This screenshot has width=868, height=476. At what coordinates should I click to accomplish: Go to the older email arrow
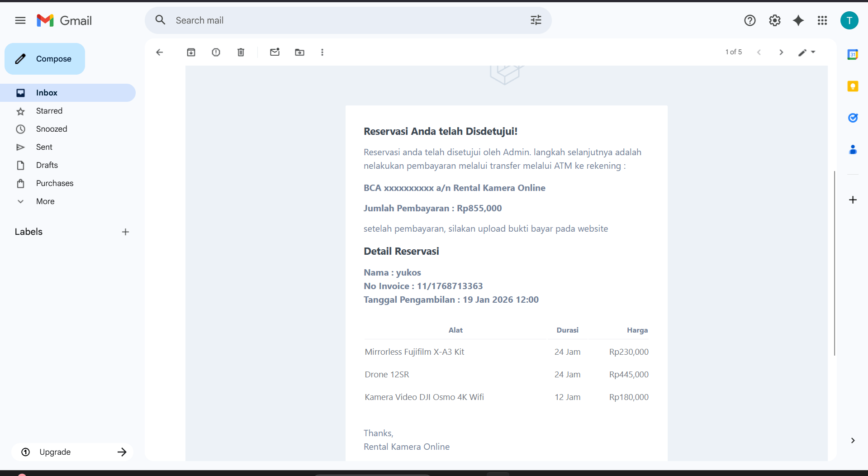point(781,52)
